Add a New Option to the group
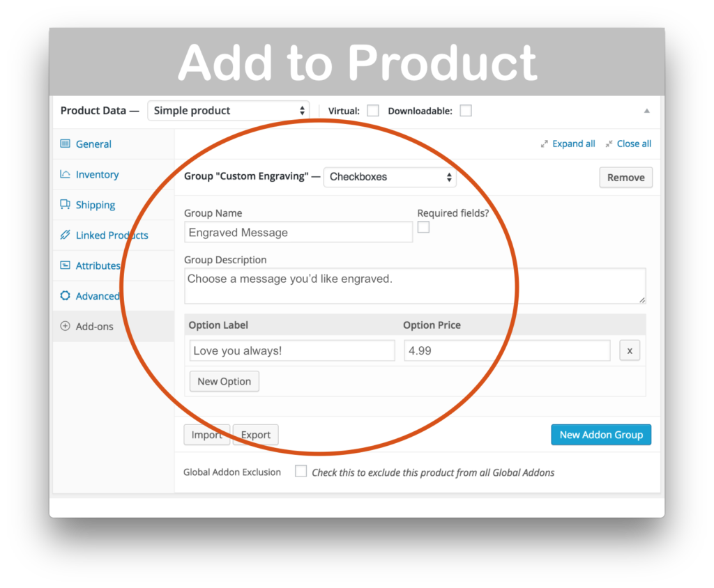714x588 pixels. click(x=224, y=381)
